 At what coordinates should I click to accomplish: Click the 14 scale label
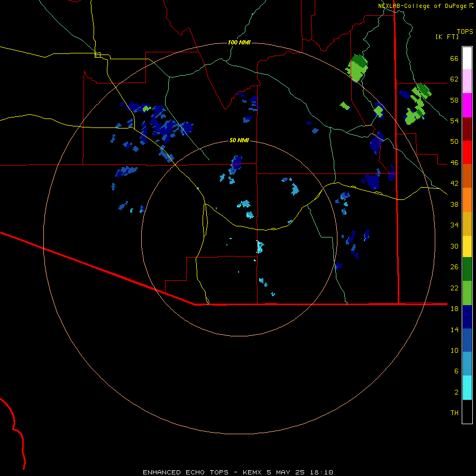pos(454,329)
